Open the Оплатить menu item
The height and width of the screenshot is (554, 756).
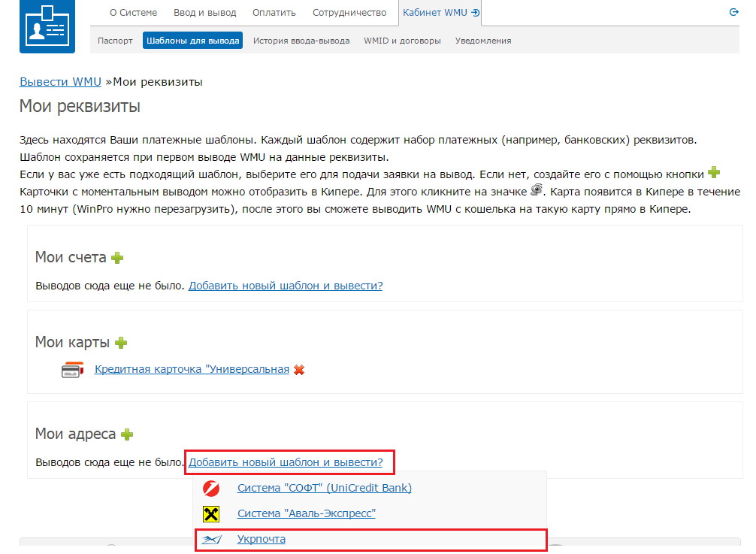[274, 13]
